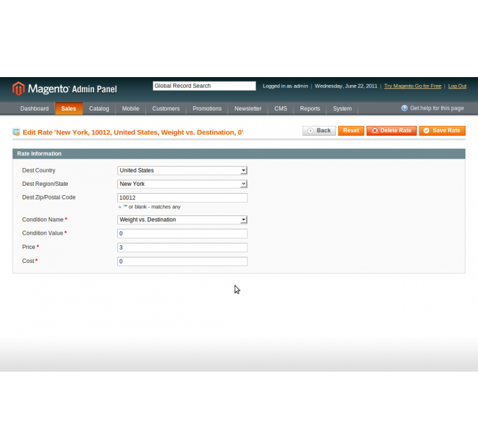Click the Dest Zip/Postal Code field
The image size is (478, 448).
(182, 198)
